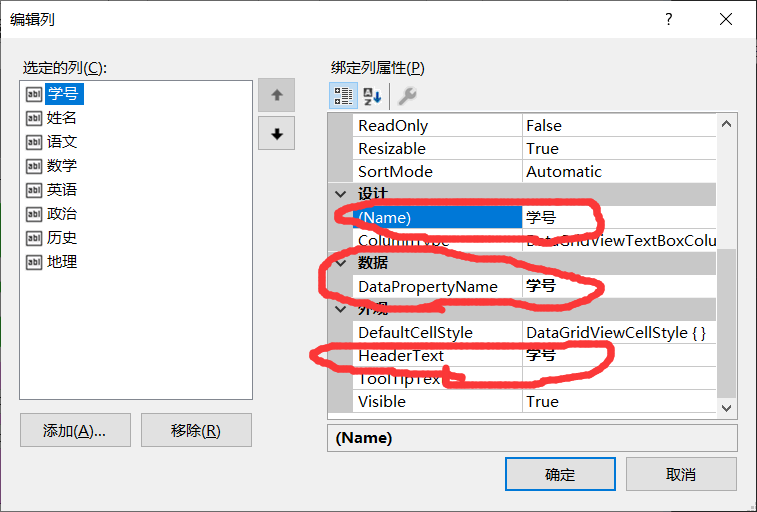Viewport: 757px width, 512px height.
Task: Click the property grid scrollbar thumb
Action: (x=727, y=323)
